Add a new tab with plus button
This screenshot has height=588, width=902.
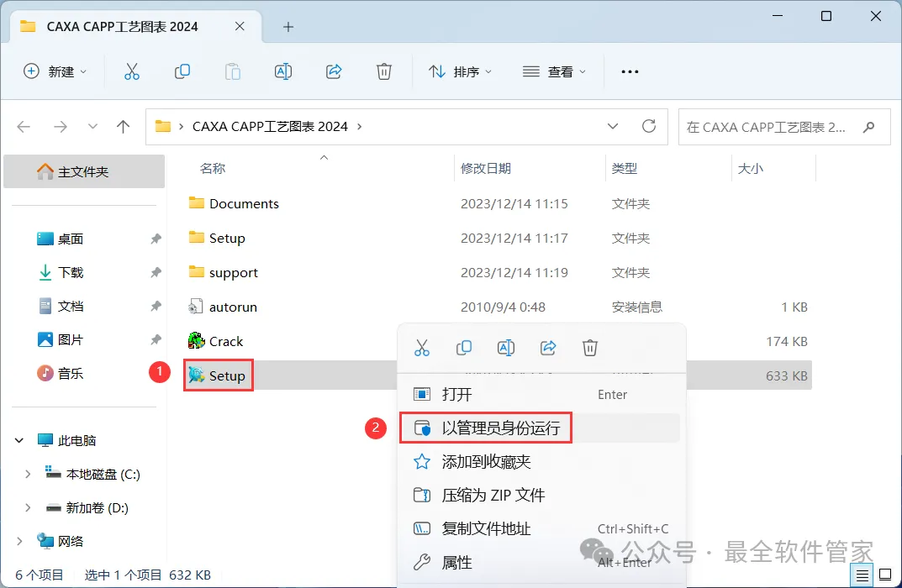click(288, 27)
